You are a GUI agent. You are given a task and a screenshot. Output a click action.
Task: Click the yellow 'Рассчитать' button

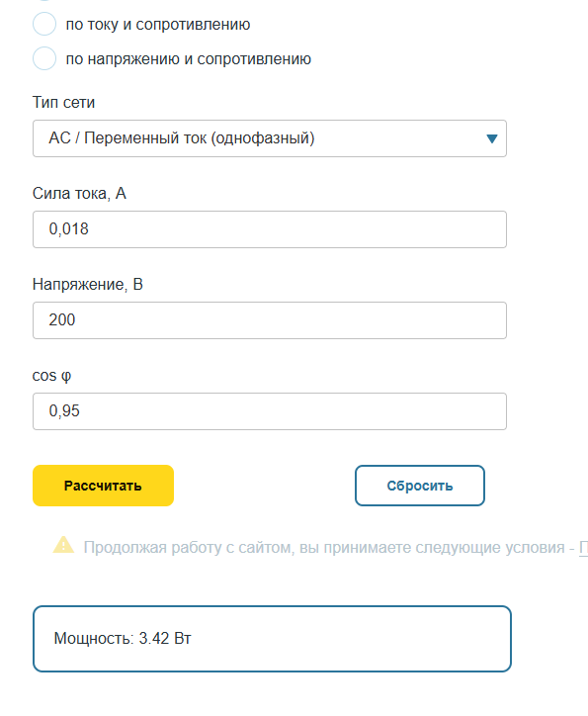(103, 486)
